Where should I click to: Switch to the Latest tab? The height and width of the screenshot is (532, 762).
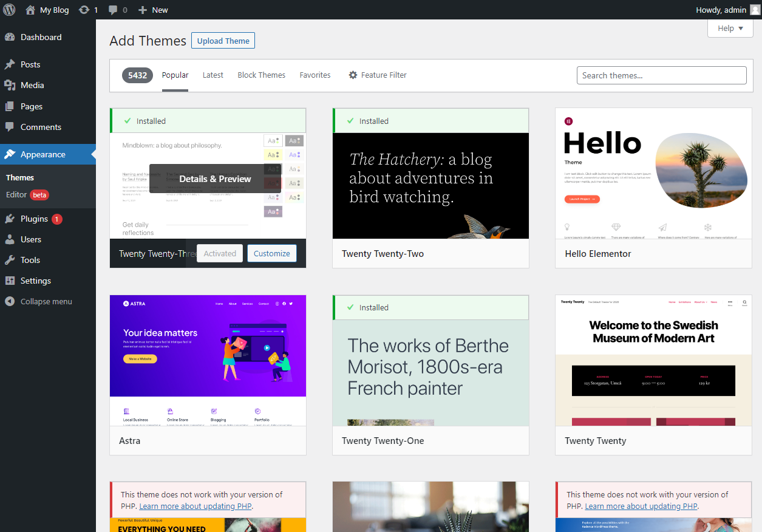[213, 75]
